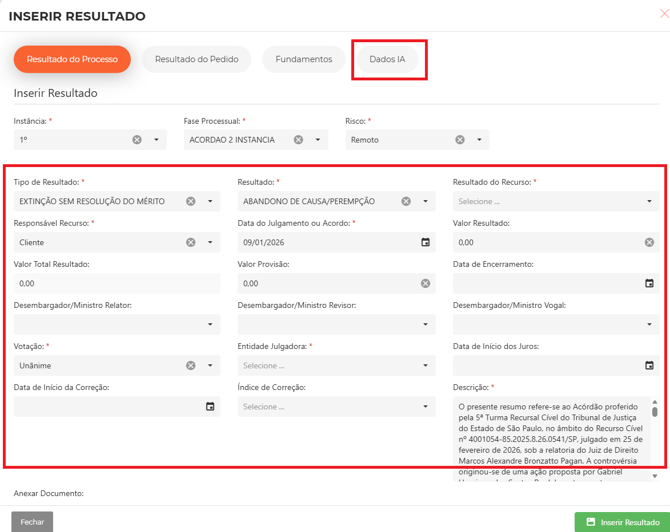Open calendar for Data de Início dos Juros
The width and height of the screenshot is (670, 532).
pos(649,366)
